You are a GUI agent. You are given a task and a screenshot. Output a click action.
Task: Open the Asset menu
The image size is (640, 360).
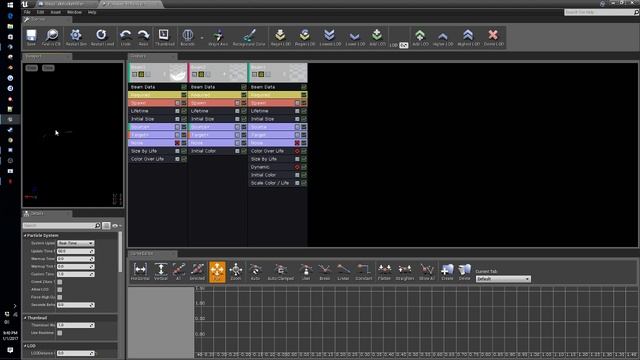coord(56,12)
